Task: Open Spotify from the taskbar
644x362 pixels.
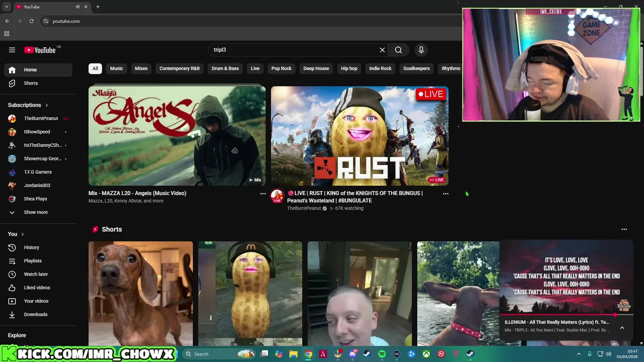Action: tap(382, 354)
